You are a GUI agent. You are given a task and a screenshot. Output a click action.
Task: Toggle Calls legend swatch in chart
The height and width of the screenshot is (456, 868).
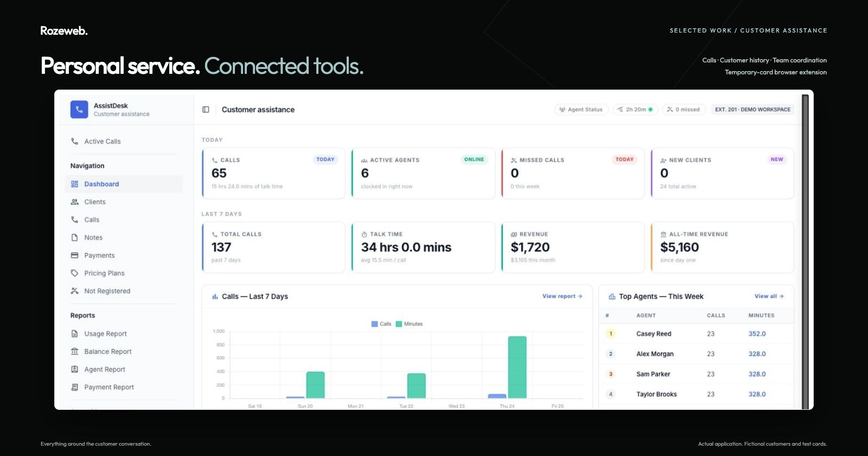(374, 324)
